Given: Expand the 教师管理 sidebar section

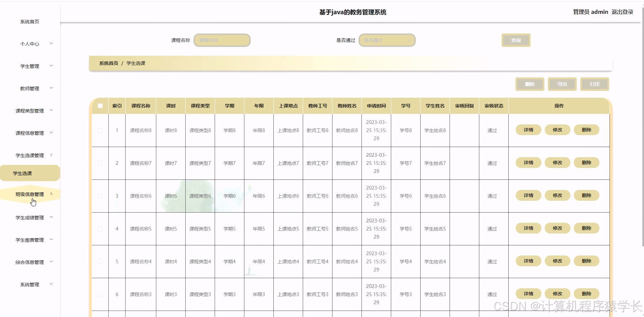Looking at the screenshot, I should point(30,88).
